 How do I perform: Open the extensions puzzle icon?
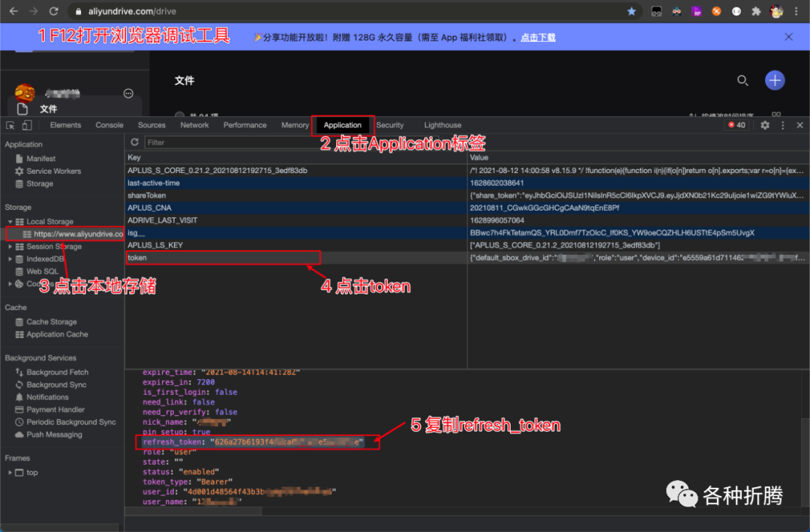point(756,11)
